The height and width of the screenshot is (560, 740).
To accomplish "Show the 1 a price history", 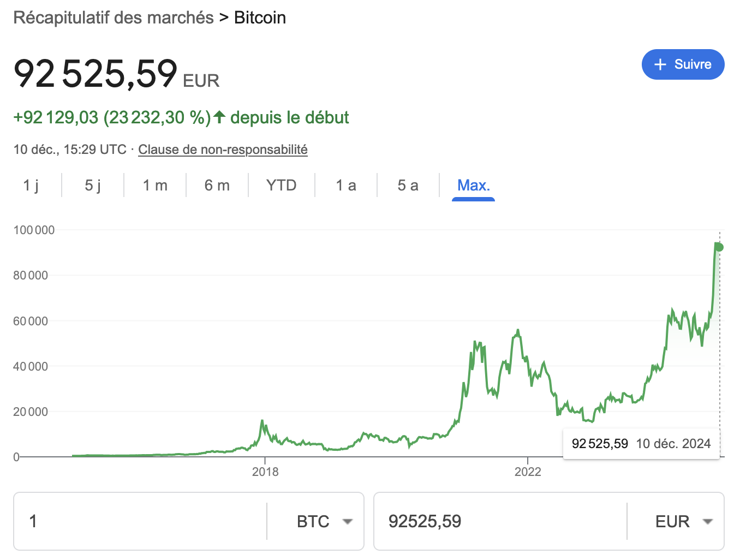I will 345,186.
